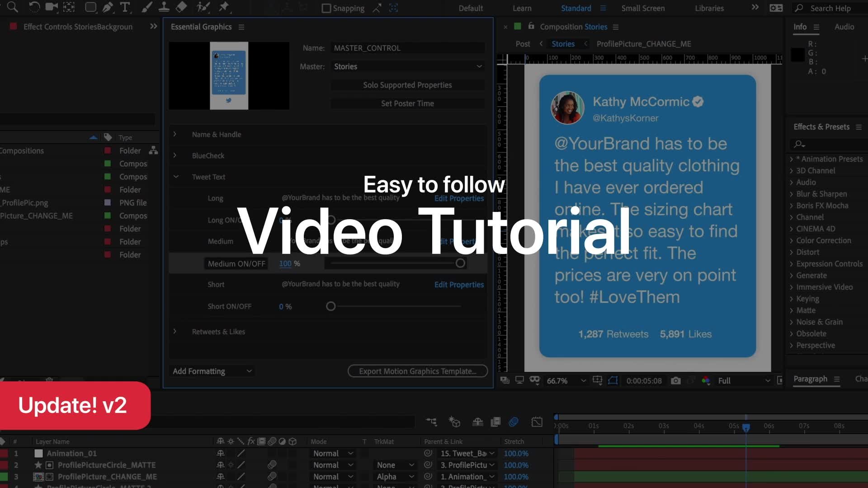The height and width of the screenshot is (488, 868).
Task: Toggle motion blur switch on ProfilePicture_CHANGE_ME layer
Action: (x=272, y=477)
